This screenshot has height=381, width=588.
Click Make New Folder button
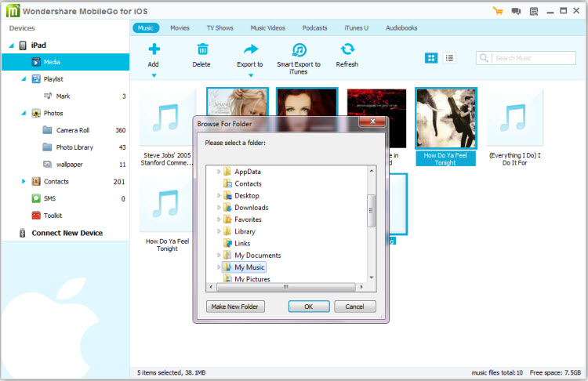pos(235,307)
